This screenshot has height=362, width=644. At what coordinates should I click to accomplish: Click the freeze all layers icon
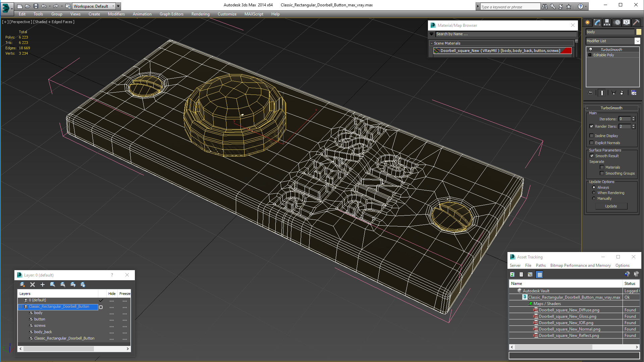pyautogui.click(x=83, y=285)
